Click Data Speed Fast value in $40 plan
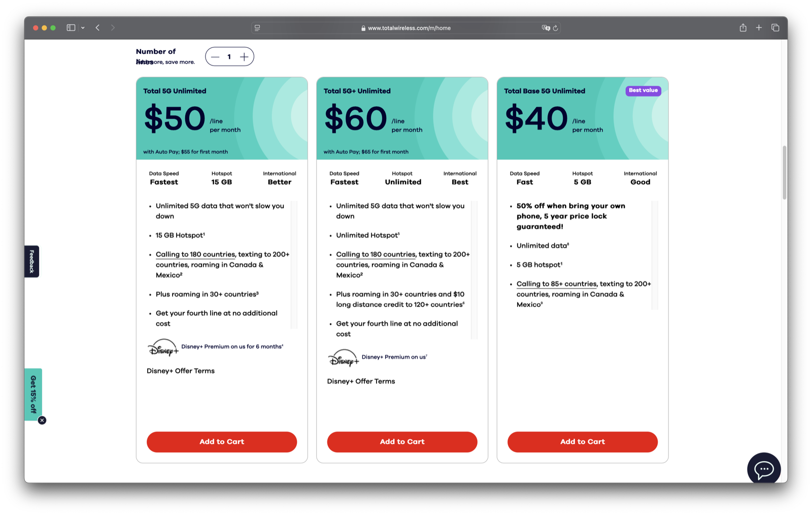Screen dimensions: 812x515 pyautogui.click(x=525, y=182)
